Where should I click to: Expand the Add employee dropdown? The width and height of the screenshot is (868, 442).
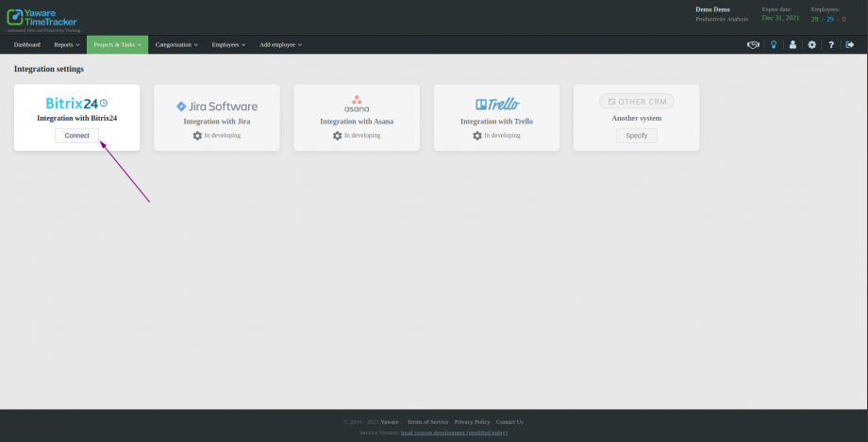tap(280, 45)
